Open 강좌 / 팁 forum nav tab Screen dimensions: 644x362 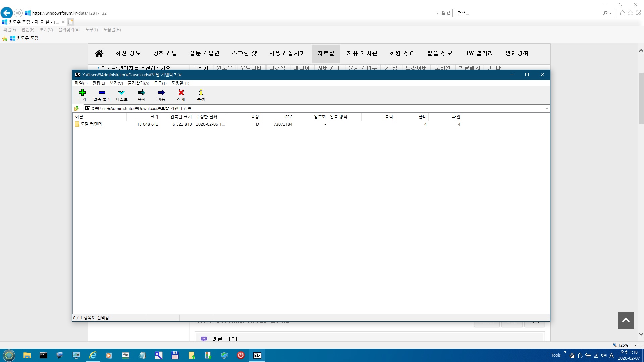[x=165, y=53]
